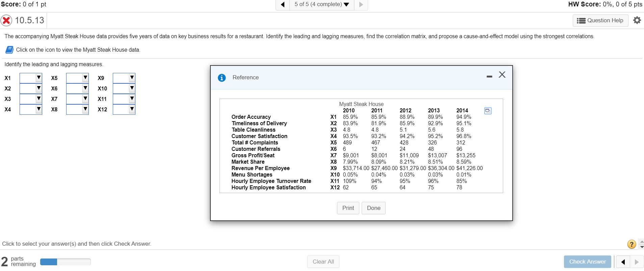Click the 2010 column header
The image size is (644, 271).
[349, 110]
